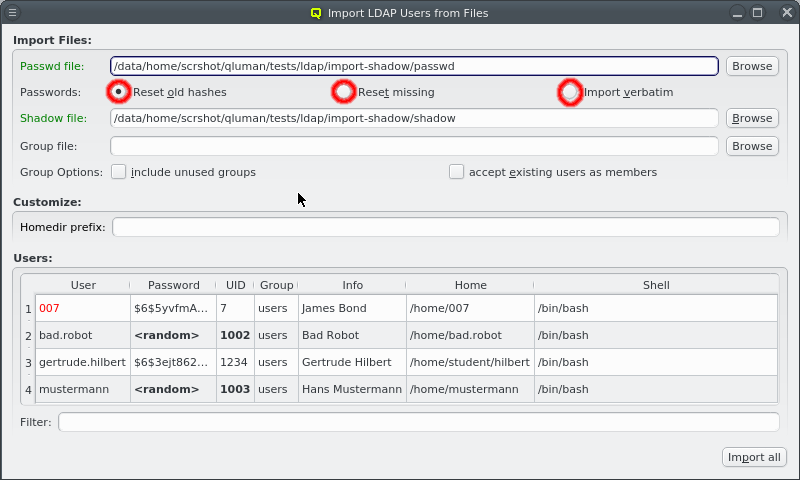
Task: Browse for the Group file
Action: tap(752, 146)
